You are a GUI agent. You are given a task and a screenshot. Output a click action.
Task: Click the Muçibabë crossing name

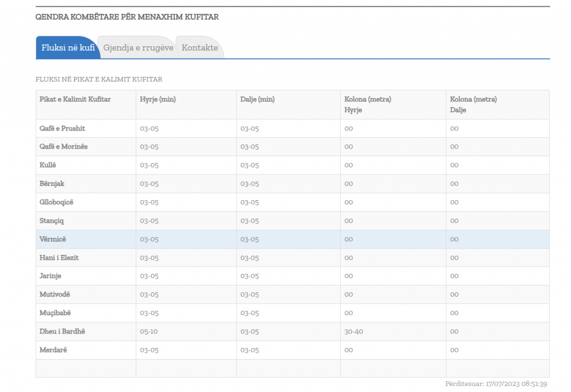coord(55,313)
